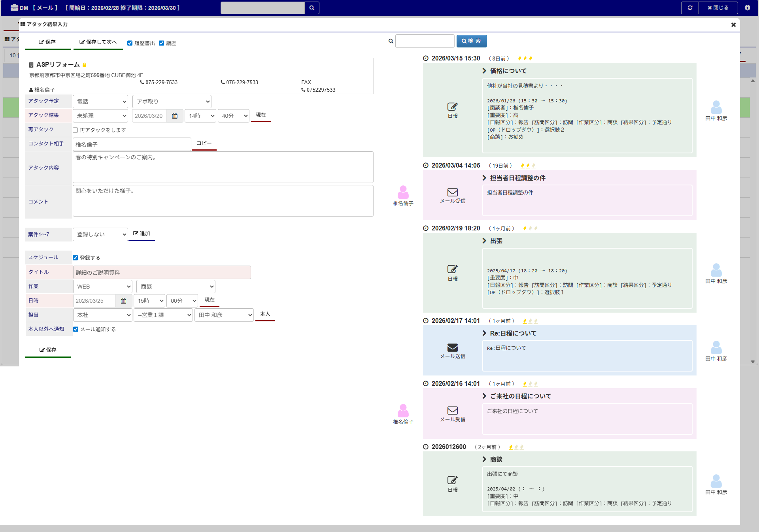This screenshot has height=532, width=759.
Task: Open calendar picker for attack result date
Action: [175, 116]
